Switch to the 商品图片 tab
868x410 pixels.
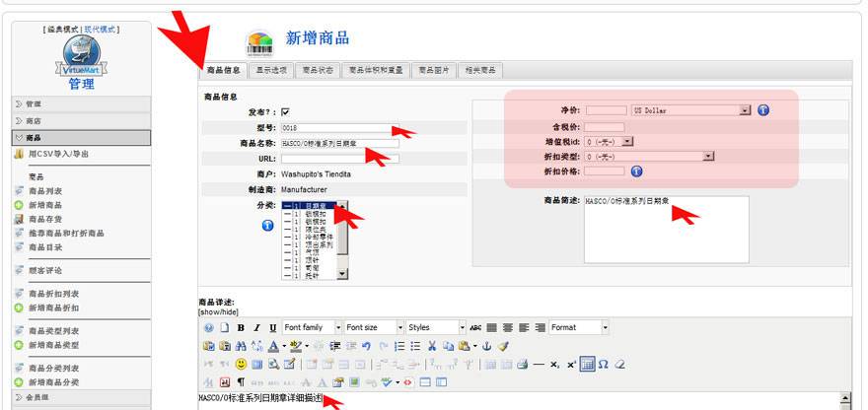coord(433,71)
